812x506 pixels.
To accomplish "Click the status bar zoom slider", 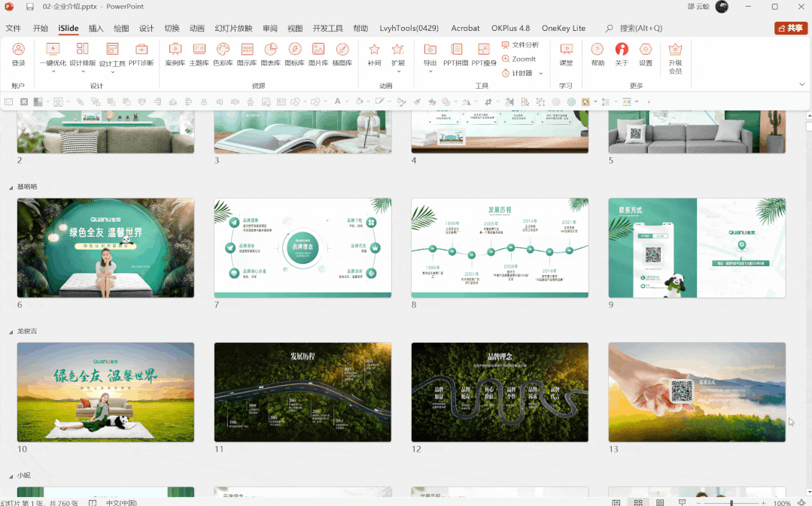I will [x=731, y=502].
